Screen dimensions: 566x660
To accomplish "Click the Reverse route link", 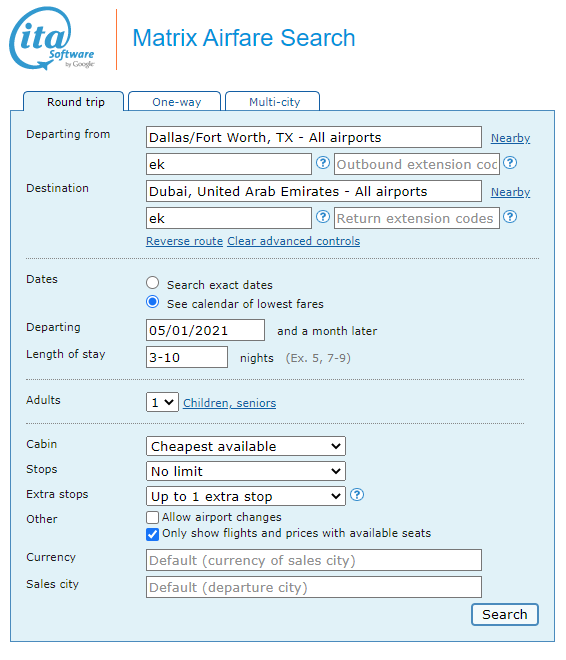I will 184,241.
